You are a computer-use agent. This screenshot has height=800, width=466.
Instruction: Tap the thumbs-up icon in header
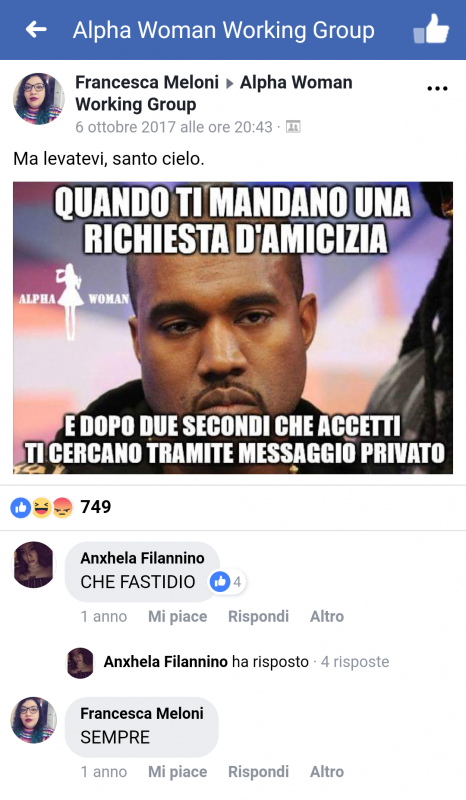431,30
